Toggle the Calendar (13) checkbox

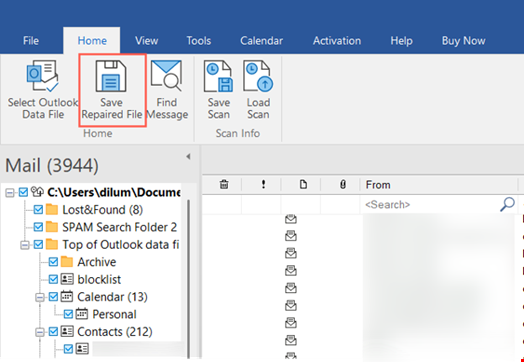tap(53, 296)
